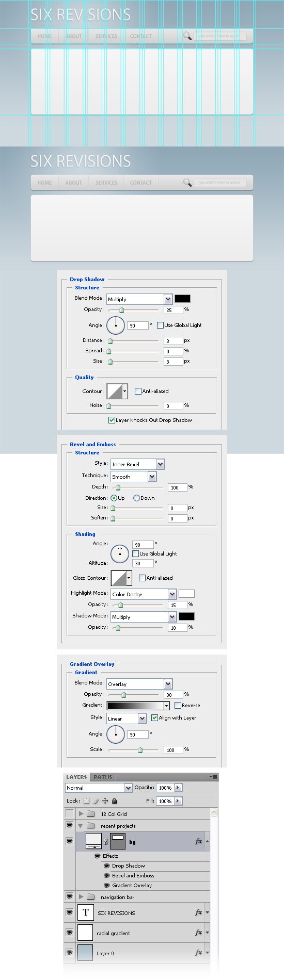Enable Anti-aliased in Drop Shadow Quality
284x980 pixels.
138,391
